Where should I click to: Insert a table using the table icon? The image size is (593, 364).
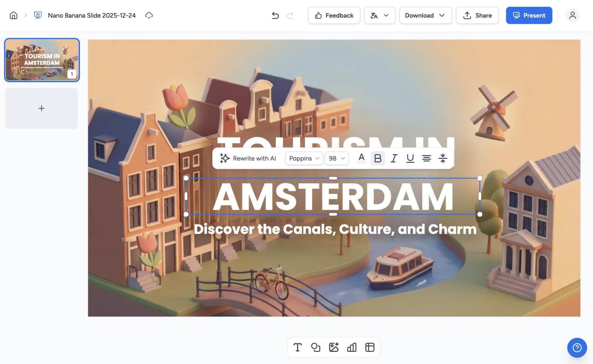point(369,347)
